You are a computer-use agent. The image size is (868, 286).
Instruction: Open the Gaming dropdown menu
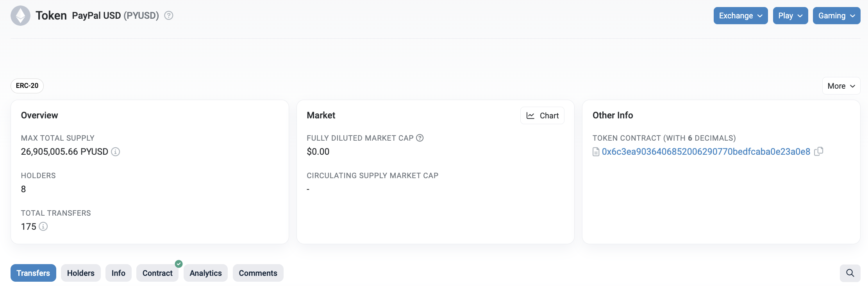(x=836, y=16)
